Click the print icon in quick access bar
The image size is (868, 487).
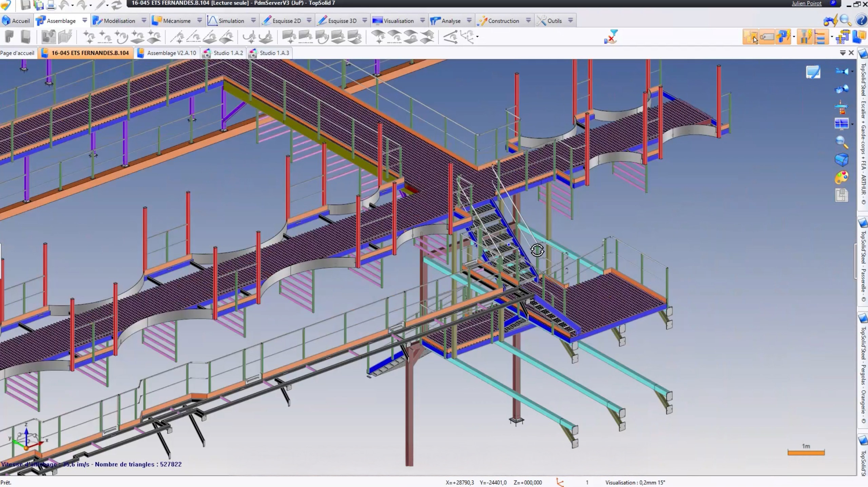[51, 5]
